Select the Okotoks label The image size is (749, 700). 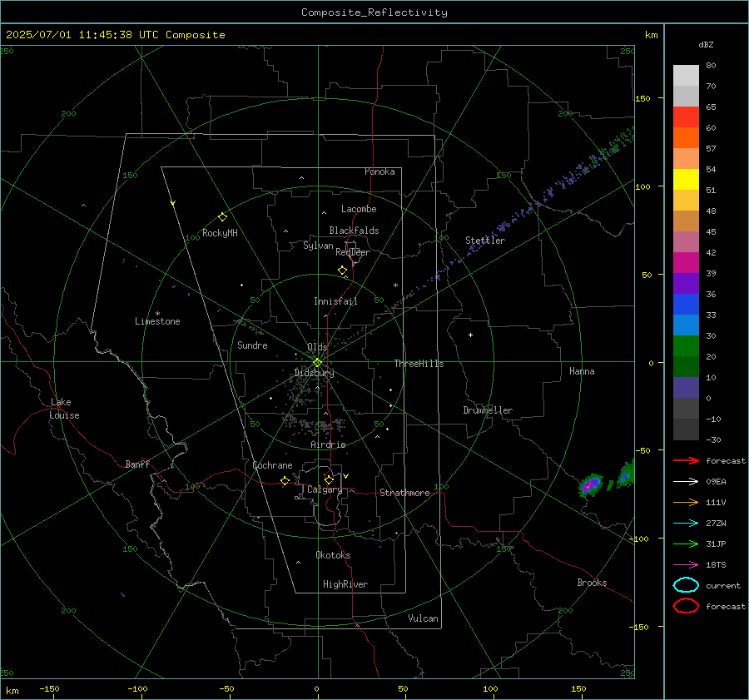pos(333,555)
